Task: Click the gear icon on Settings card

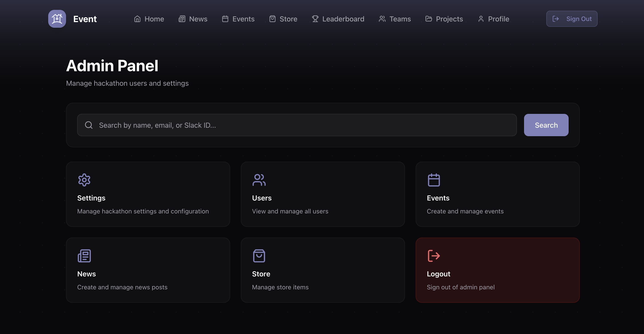Action: click(84, 180)
